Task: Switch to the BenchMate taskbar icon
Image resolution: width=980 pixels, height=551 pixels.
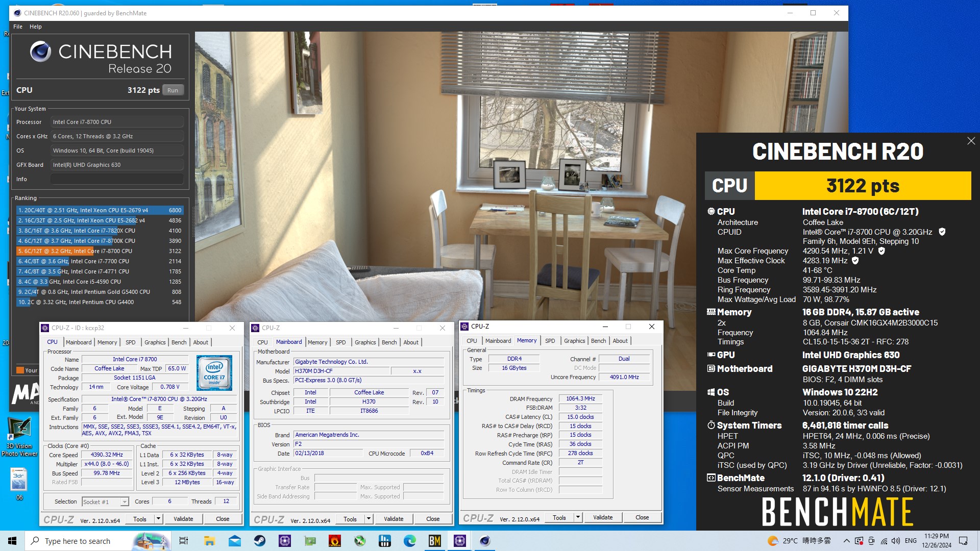Action: coord(435,541)
